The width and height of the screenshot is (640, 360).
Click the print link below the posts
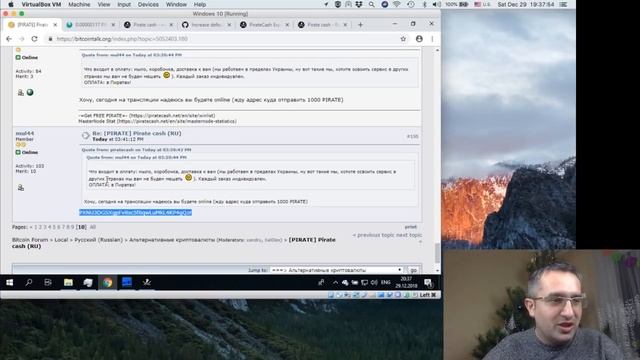pyautogui.click(x=411, y=227)
